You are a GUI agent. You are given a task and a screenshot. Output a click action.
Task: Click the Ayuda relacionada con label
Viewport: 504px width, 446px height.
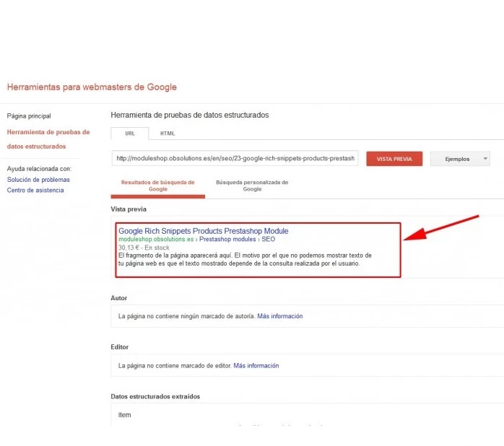39,169
